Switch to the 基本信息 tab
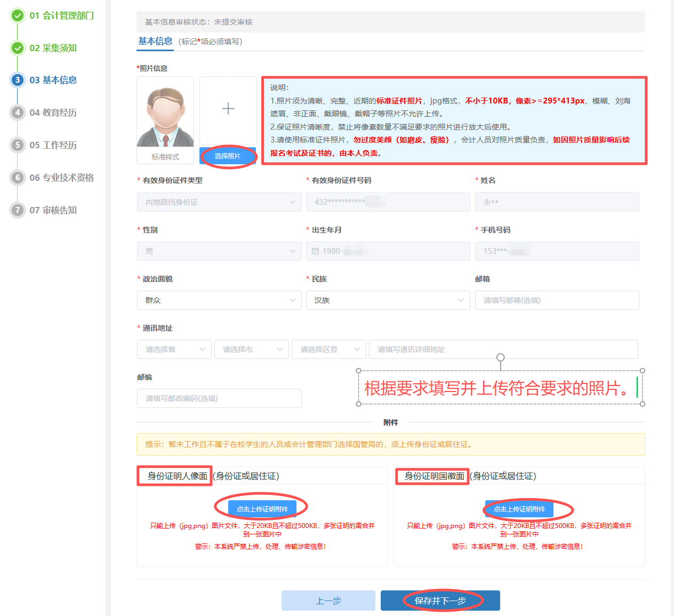 click(155, 42)
